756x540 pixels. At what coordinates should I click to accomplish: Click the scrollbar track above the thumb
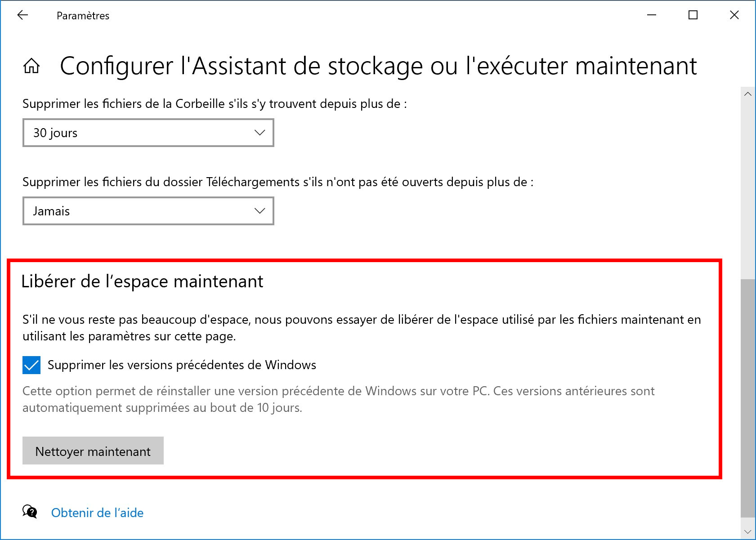click(x=748, y=189)
